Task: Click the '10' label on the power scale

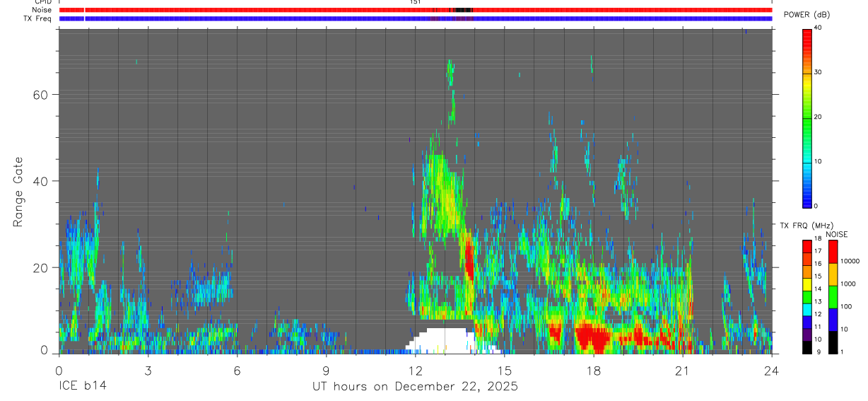Action: [819, 161]
